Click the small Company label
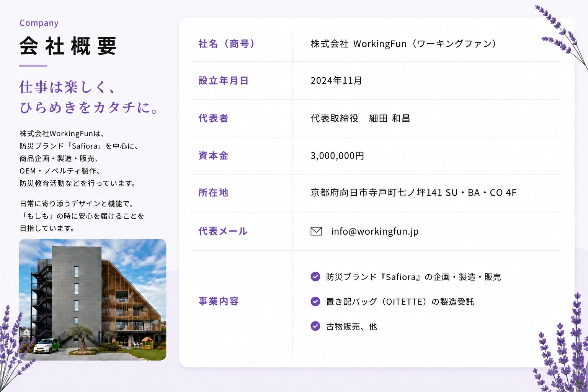Viewport: 588px width, 392px height. [x=39, y=23]
